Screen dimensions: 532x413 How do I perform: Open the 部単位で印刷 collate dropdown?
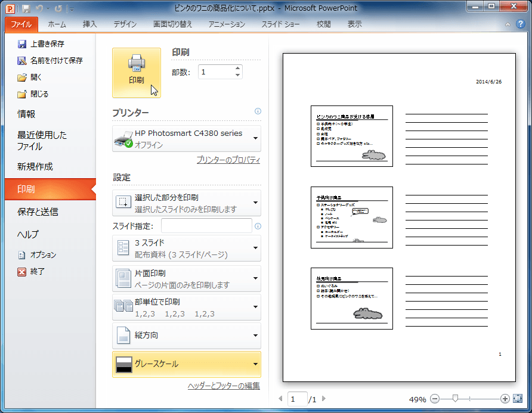coord(187,307)
